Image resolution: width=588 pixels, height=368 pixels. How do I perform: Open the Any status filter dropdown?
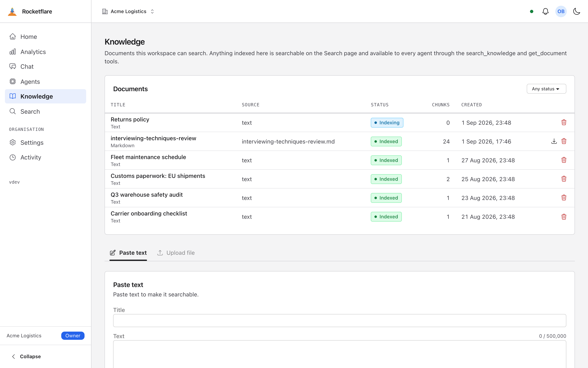click(546, 89)
